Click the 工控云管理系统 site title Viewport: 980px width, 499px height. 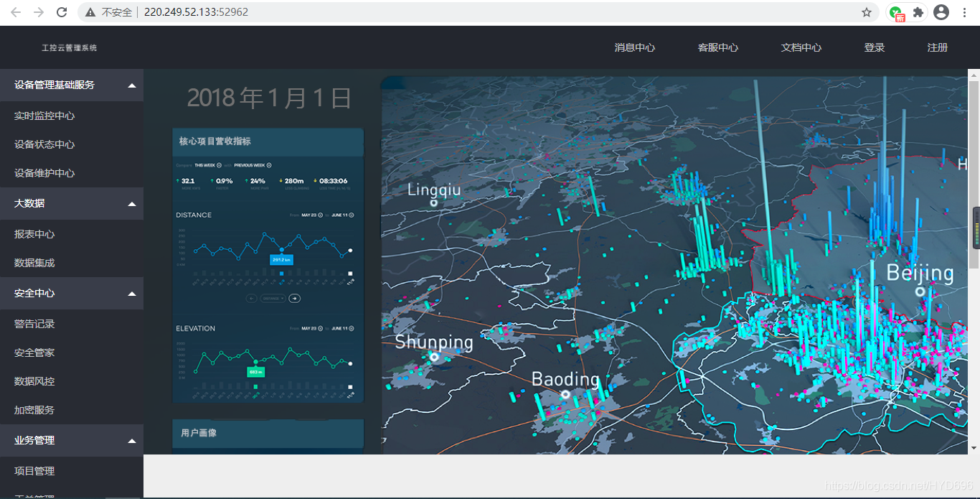click(x=69, y=48)
